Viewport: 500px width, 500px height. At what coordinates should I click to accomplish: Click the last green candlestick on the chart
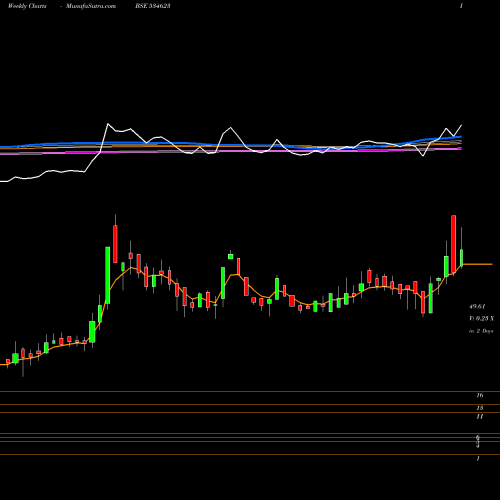coord(462,257)
